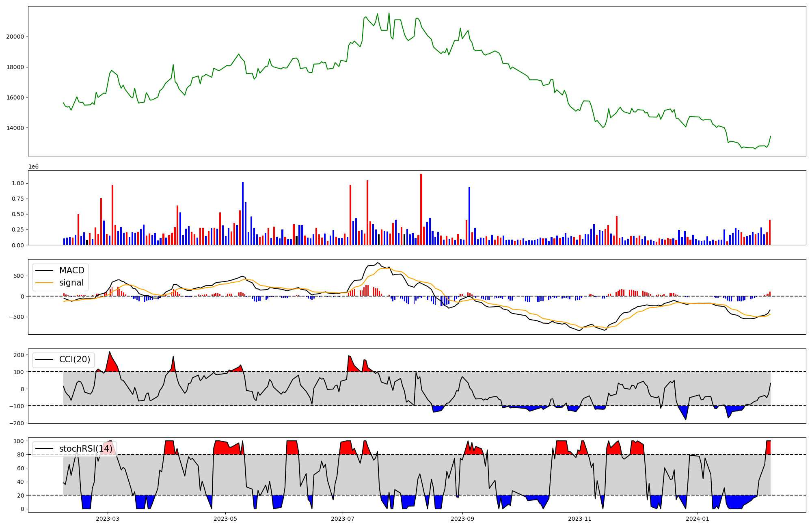The image size is (812, 528).
Task: Click the 80 stochRSI axis label
Action: tap(20, 454)
